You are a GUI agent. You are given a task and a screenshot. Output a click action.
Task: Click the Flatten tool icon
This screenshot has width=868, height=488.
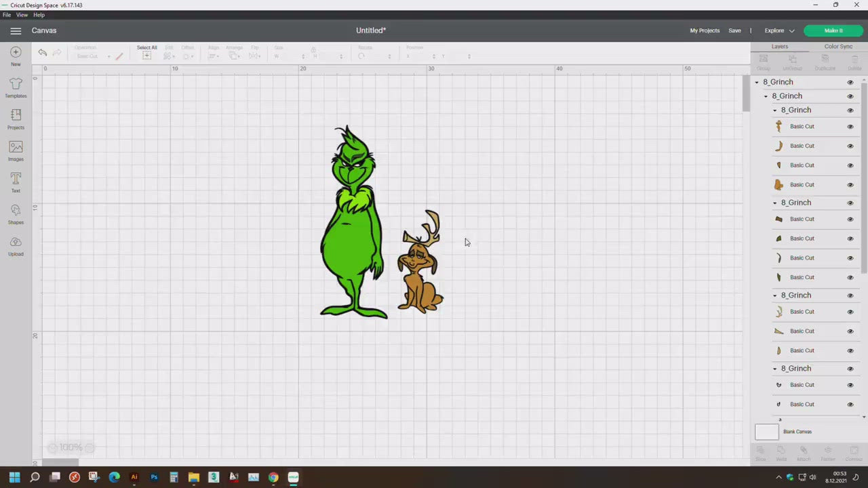[x=828, y=450]
